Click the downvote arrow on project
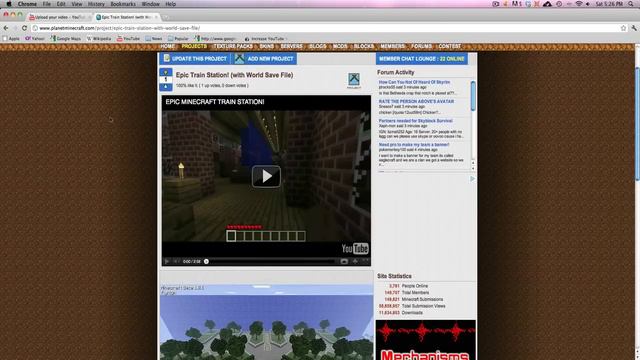Image resolution: width=640 pixels, height=360 pixels. (x=166, y=87)
